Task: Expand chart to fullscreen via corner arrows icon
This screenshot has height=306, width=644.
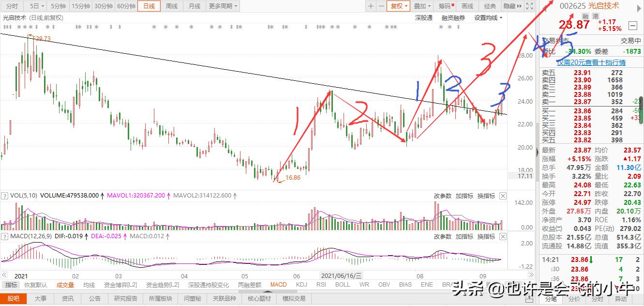Action: coord(530,6)
